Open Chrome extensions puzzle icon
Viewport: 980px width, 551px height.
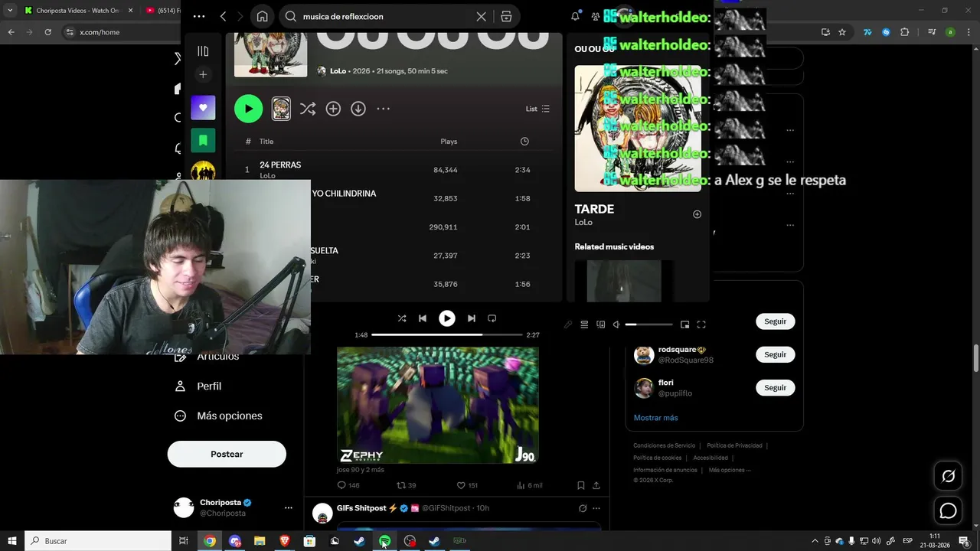(904, 32)
